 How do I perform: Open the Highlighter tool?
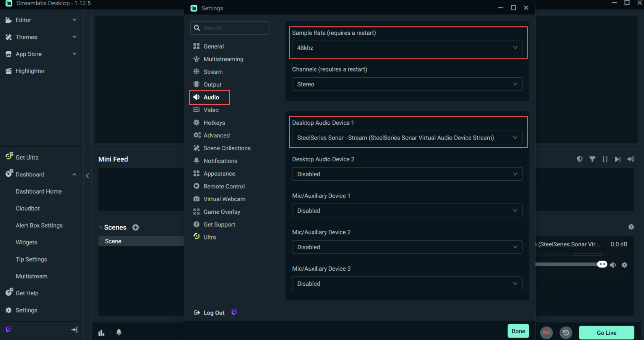click(x=30, y=71)
